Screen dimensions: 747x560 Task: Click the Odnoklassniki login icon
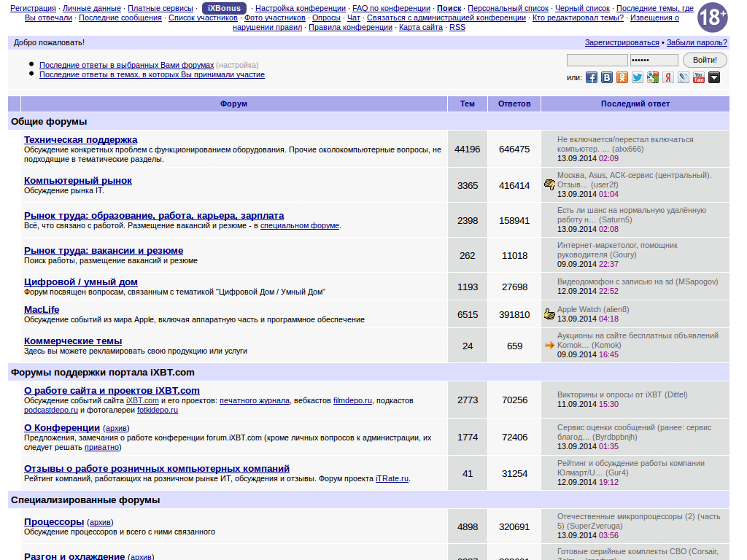click(622, 77)
